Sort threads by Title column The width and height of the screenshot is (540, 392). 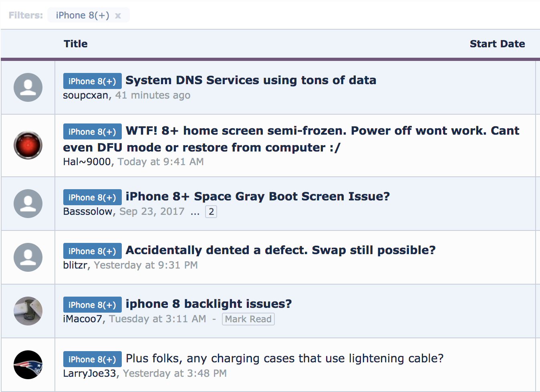(76, 44)
